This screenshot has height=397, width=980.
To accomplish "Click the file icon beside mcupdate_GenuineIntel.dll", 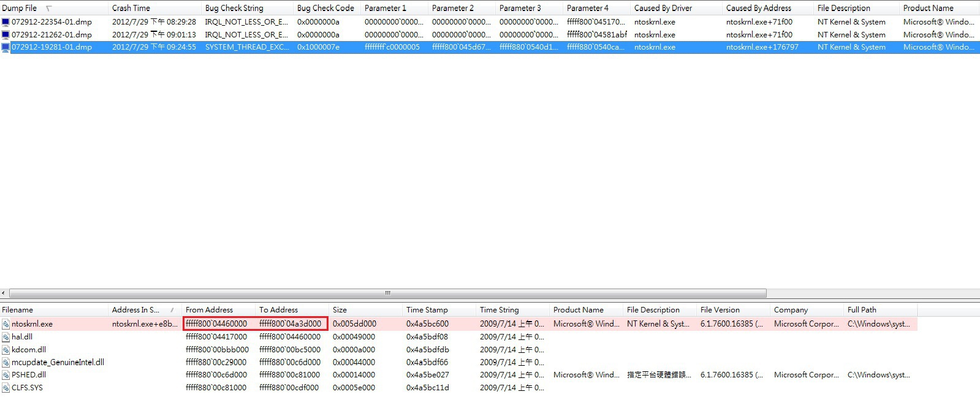I will (6, 362).
